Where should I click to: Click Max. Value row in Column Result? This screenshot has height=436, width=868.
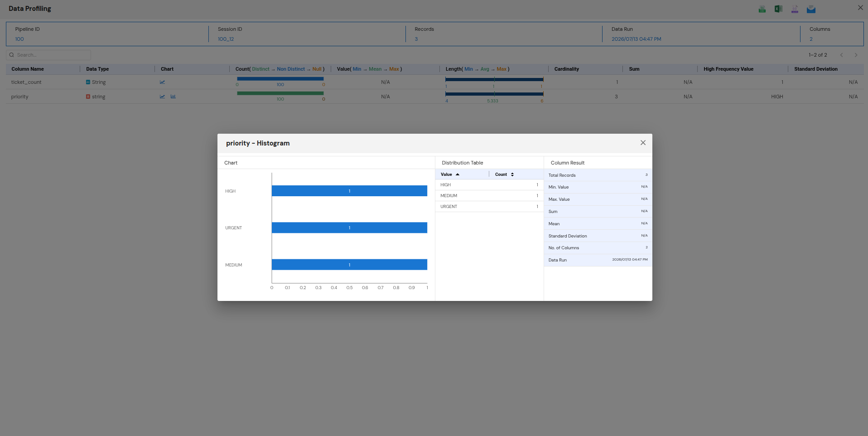[598, 199]
